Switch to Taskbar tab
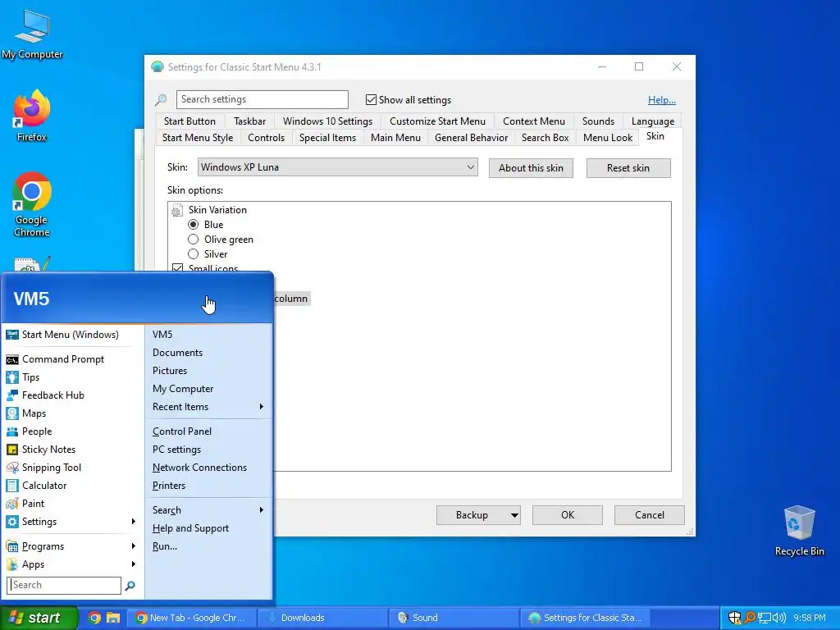 (x=249, y=121)
